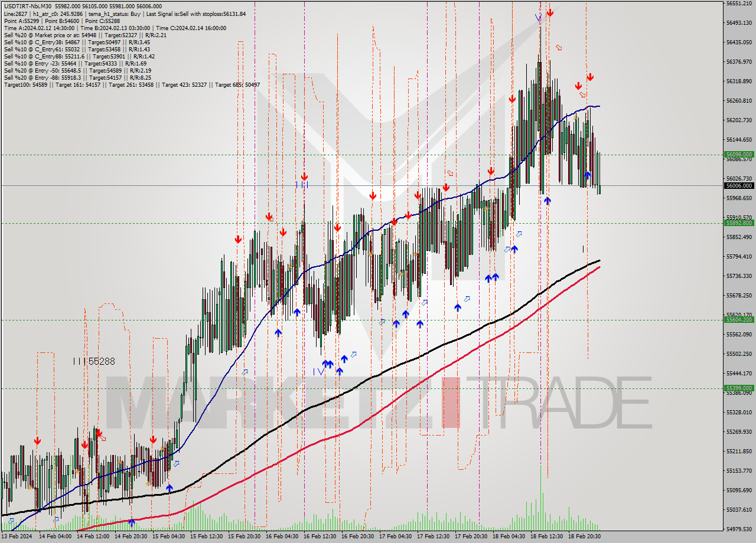
Task: Select the 56376.970 price axis label
Action: pos(739,61)
